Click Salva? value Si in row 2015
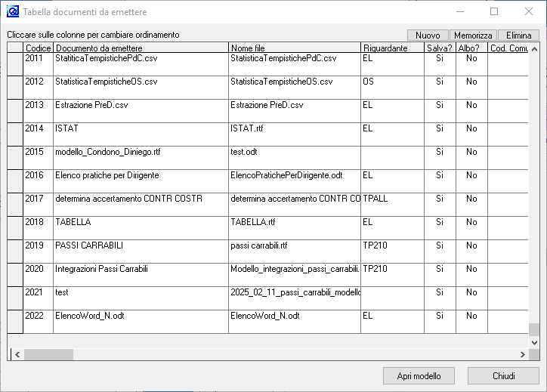The height and width of the screenshot is (392, 547). (440, 158)
